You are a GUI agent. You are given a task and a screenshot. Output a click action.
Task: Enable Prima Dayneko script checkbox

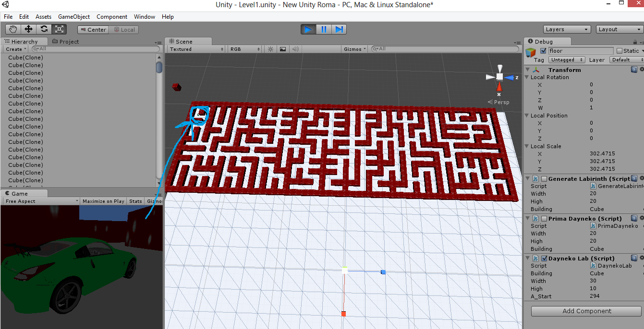click(x=544, y=219)
